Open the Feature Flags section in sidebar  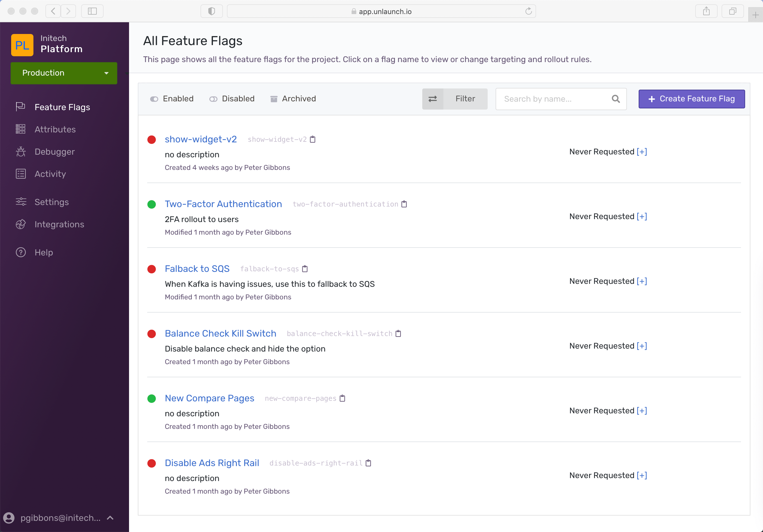point(62,107)
